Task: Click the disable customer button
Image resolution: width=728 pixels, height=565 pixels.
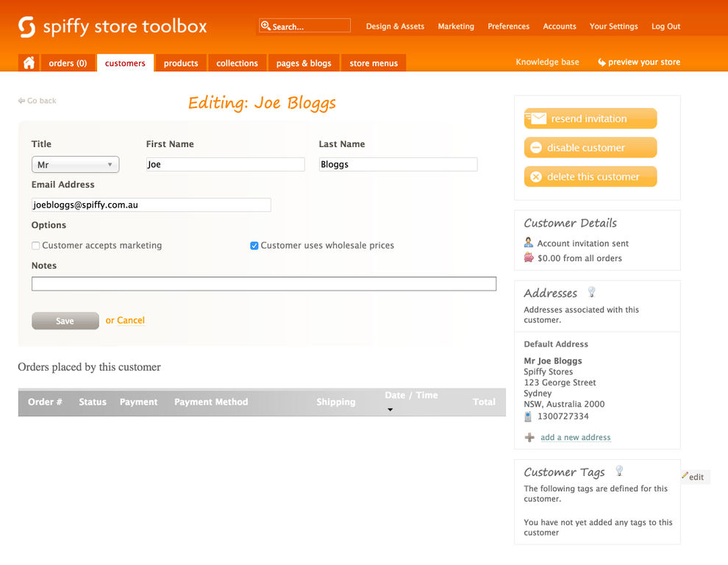Action: tap(590, 147)
